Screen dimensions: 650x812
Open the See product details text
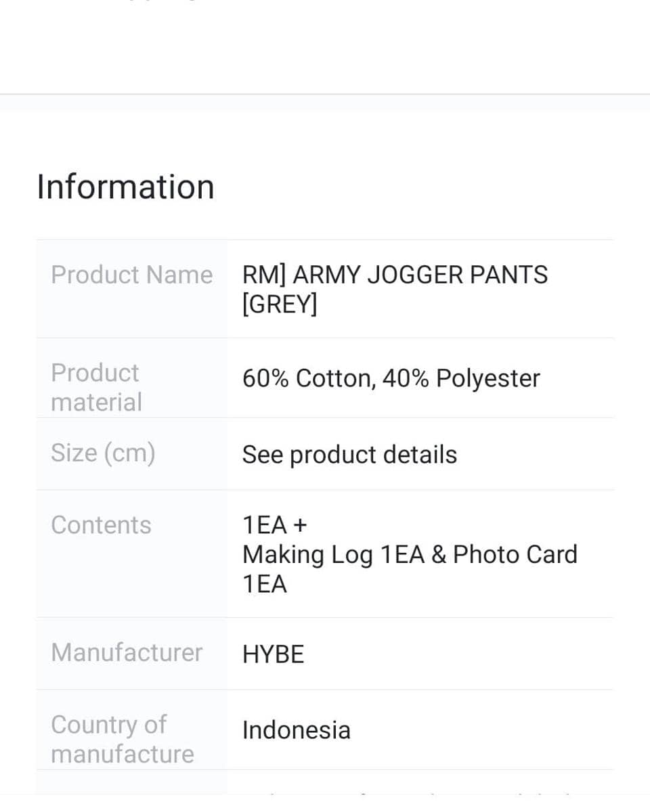(349, 455)
